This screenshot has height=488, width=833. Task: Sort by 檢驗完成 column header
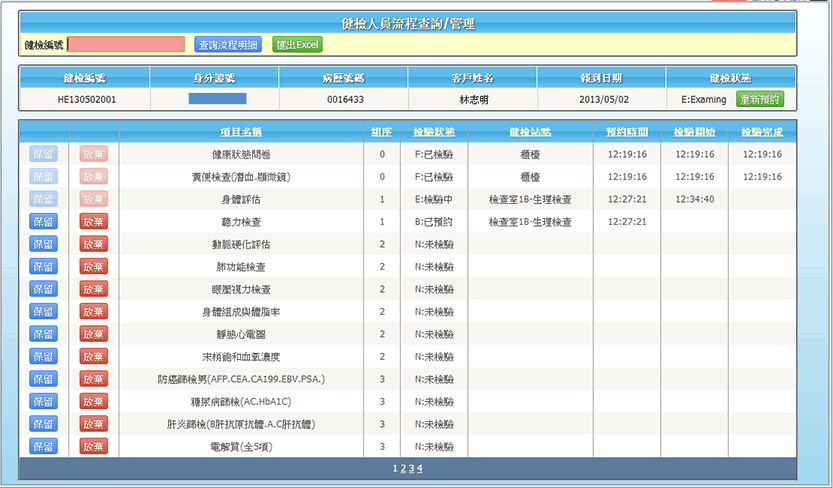pos(763,132)
